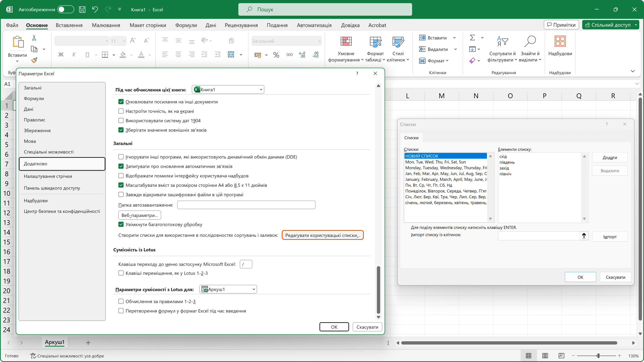Screen dimensions: 644x362
Task: Uncheck Увімкнути багатопотокову обробку checkbox
Action: click(x=121, y=224)
